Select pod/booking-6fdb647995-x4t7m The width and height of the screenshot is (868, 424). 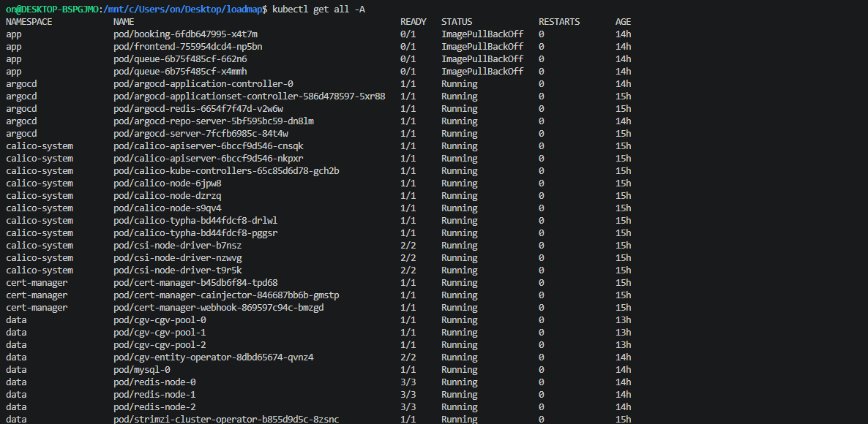[x=185, y=34]
